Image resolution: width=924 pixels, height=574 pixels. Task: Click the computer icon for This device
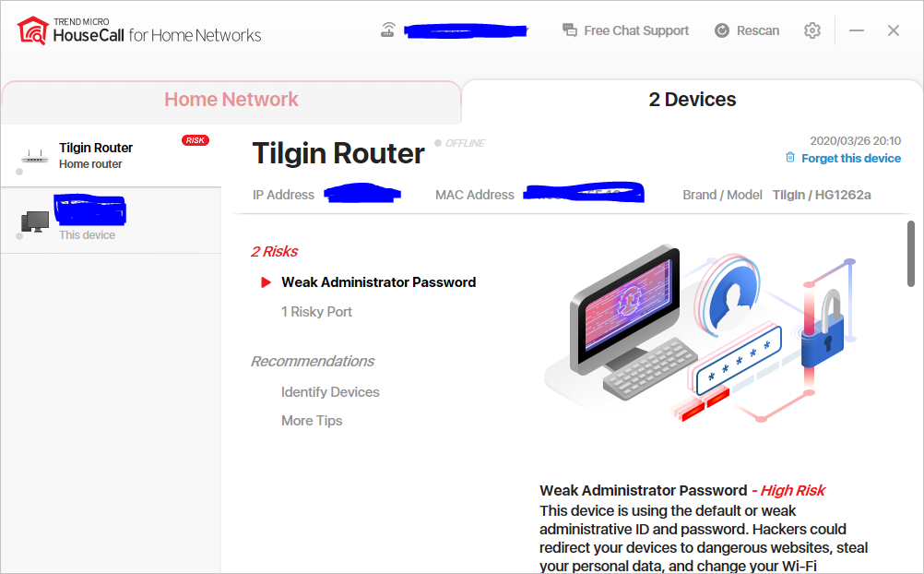[35, 221]
